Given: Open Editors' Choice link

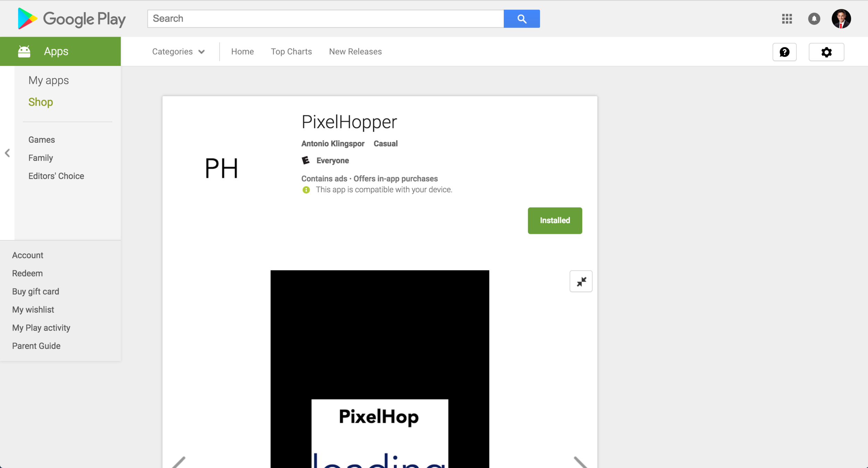Looking at the screenshot, I should [x=56, y=176].
